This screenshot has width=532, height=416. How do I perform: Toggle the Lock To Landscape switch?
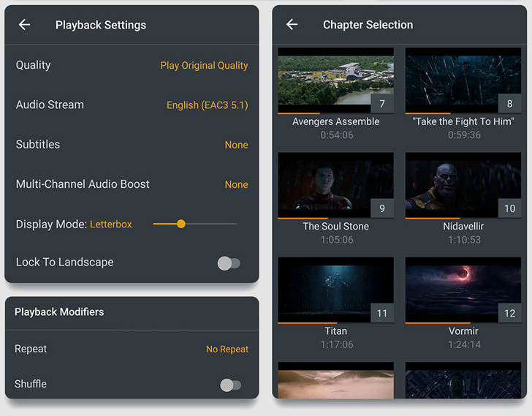point(229,263)
